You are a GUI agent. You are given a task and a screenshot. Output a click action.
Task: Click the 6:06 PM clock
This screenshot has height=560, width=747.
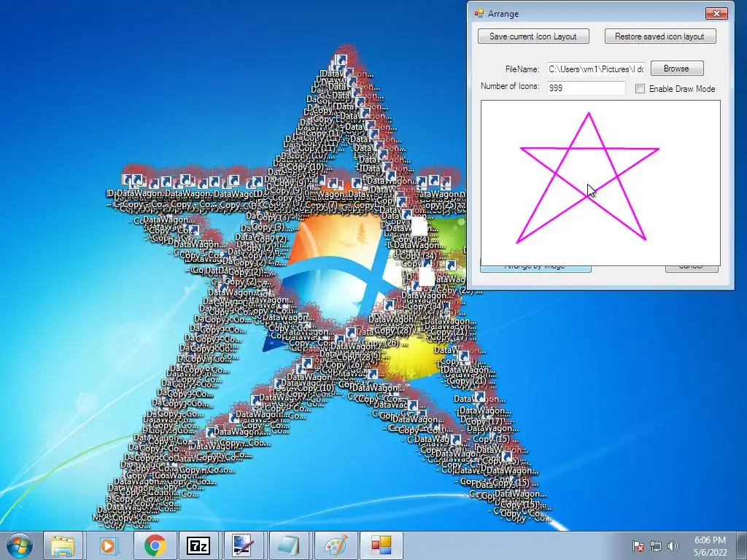point(710,546)
